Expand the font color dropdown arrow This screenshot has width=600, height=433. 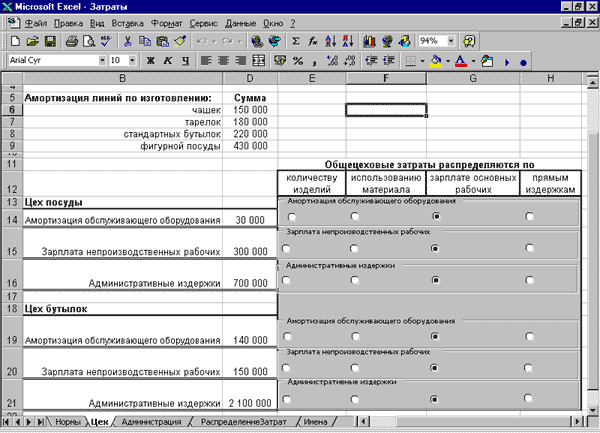click(473, 61)
